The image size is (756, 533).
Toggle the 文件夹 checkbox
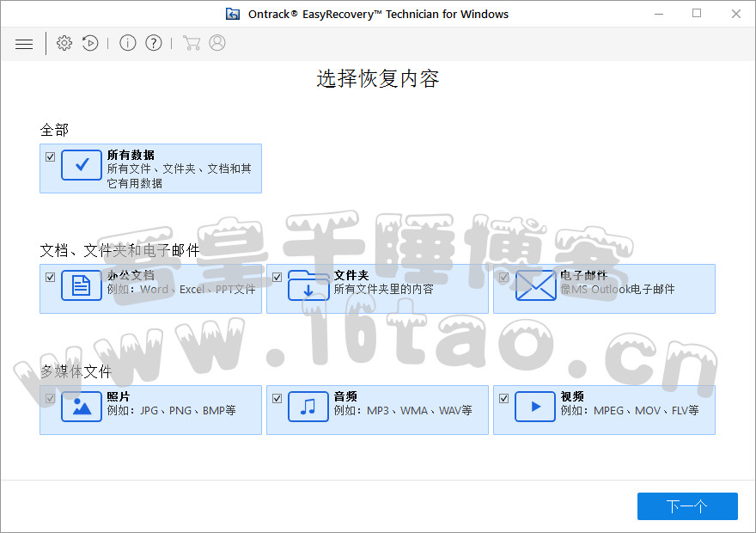click(277, 278)
